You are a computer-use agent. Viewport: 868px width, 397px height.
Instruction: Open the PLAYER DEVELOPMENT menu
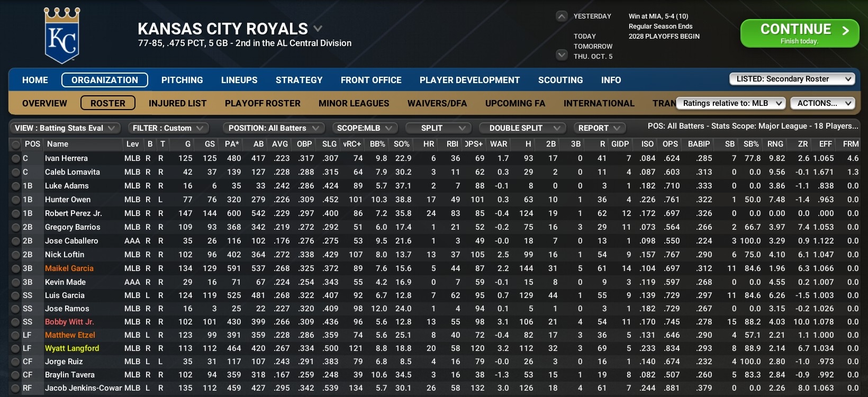point(470,80)
